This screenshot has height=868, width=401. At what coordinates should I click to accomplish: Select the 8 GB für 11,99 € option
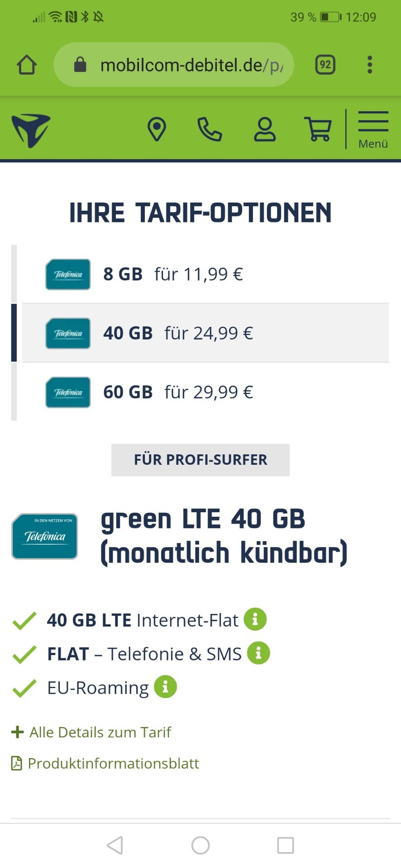click(x=205, y=274)
